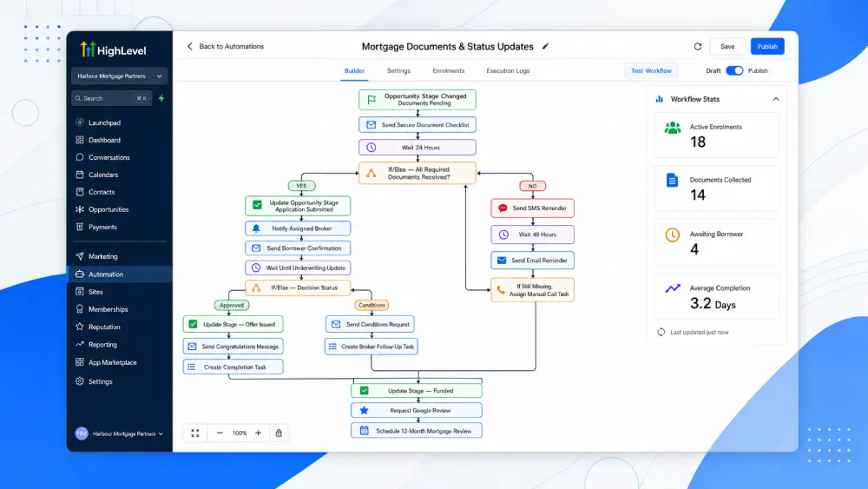868x489 pixels.
Task: Click the refresh icon beside Save
Action: tap(698, 47)
